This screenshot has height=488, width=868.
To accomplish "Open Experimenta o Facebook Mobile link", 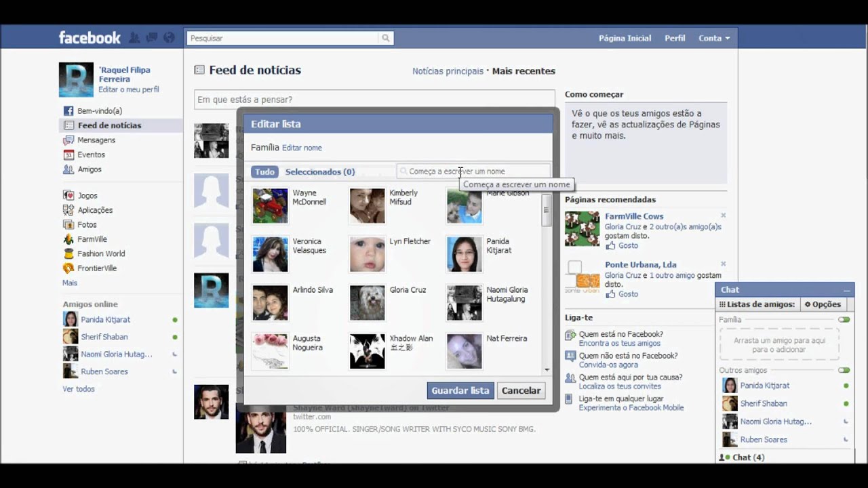I will point(631,408).
